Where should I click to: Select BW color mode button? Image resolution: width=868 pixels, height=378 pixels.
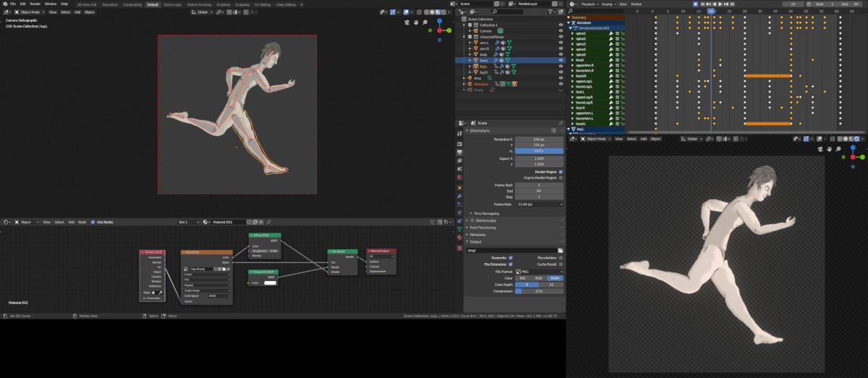click(522, 278)
